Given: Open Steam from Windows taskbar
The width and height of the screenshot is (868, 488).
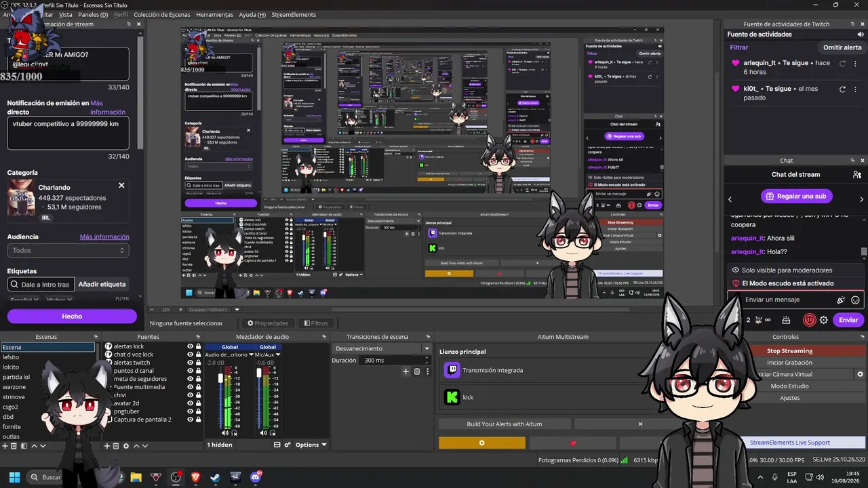Looking at the screenshot, I should 216,477.
